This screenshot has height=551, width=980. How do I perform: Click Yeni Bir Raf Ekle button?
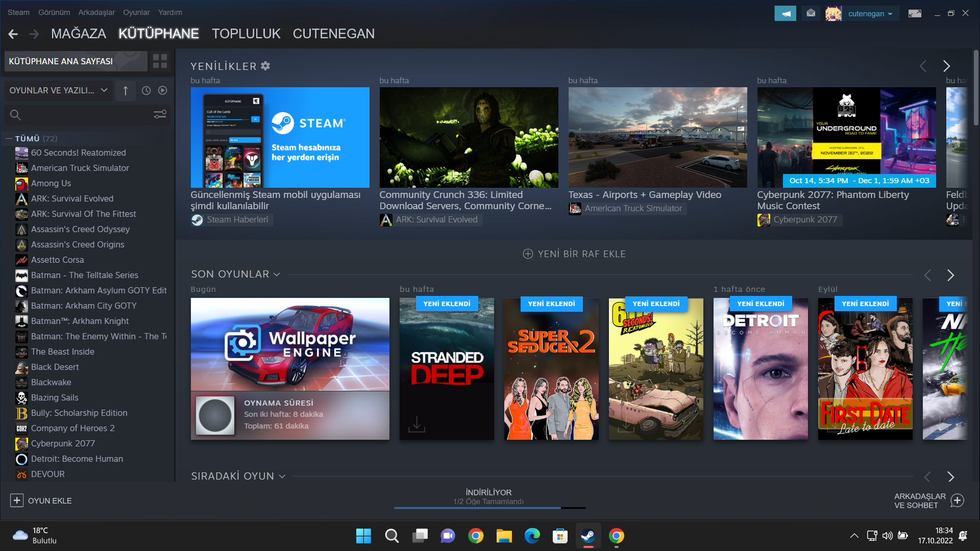574,254
